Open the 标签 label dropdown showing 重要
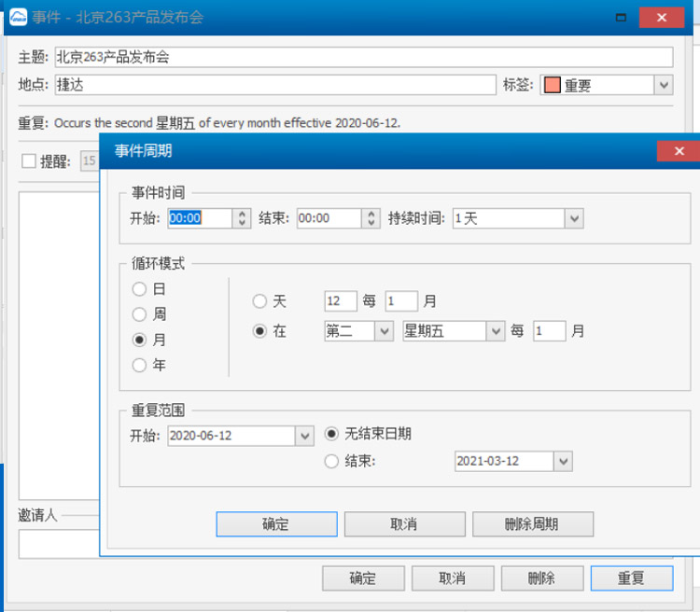Viewport: 700px width, 612px height. pyautogui.click(x=663, y=85)
